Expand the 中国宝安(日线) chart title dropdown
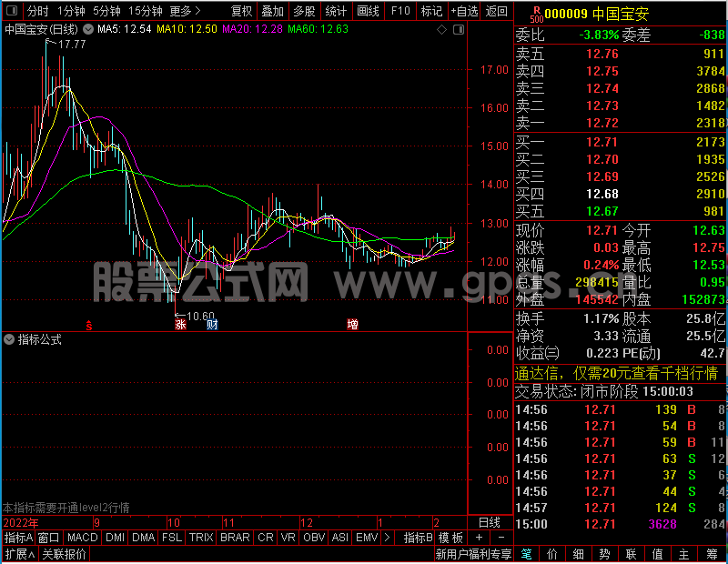Image resolution: width=728 pixels, height=564 pixels. 88,29
